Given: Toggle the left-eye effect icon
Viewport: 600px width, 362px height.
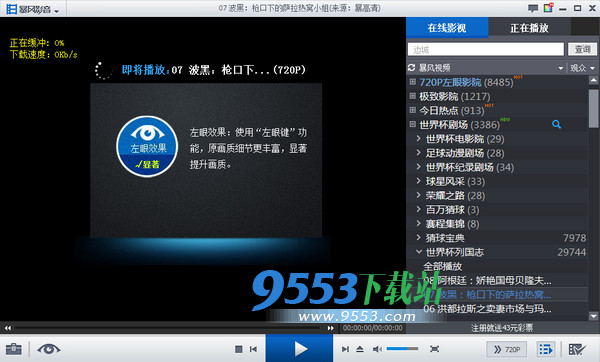Looking at the screenshot, I should (x=49, y=349).
